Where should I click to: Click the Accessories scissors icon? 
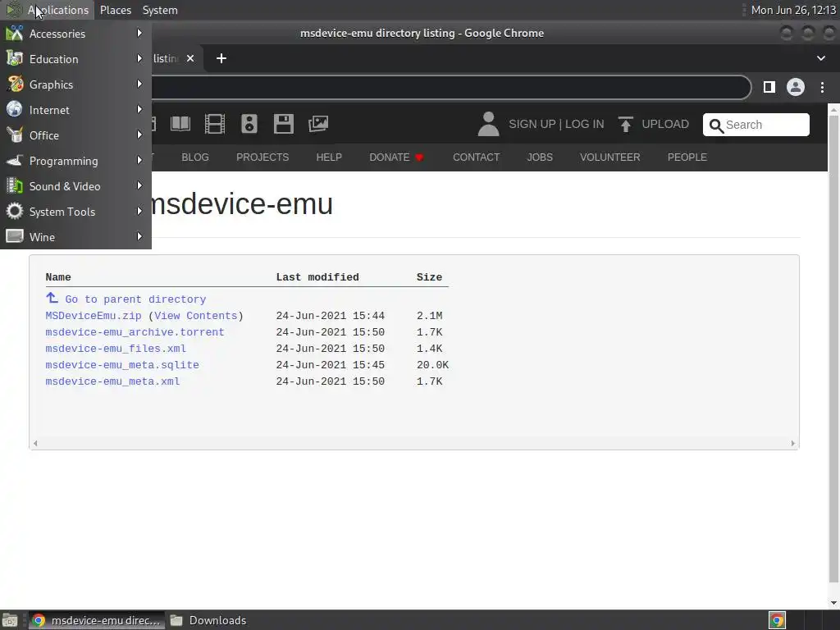pos(15,33)
